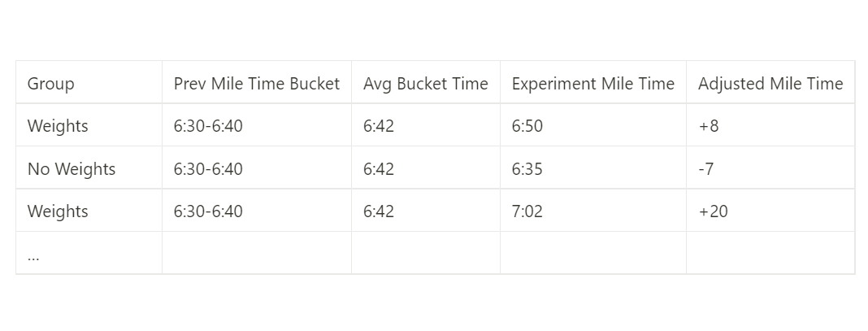Select the 6:50 experiment time cell
868x331 pixels.
pos(527,126)
